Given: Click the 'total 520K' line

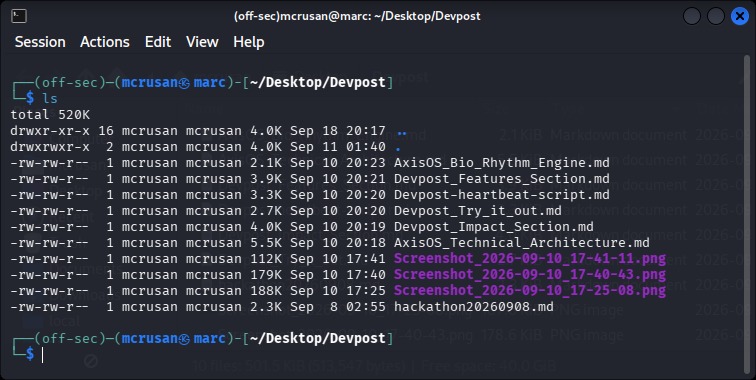Looking at the screenshot, I should pos(50,115).
